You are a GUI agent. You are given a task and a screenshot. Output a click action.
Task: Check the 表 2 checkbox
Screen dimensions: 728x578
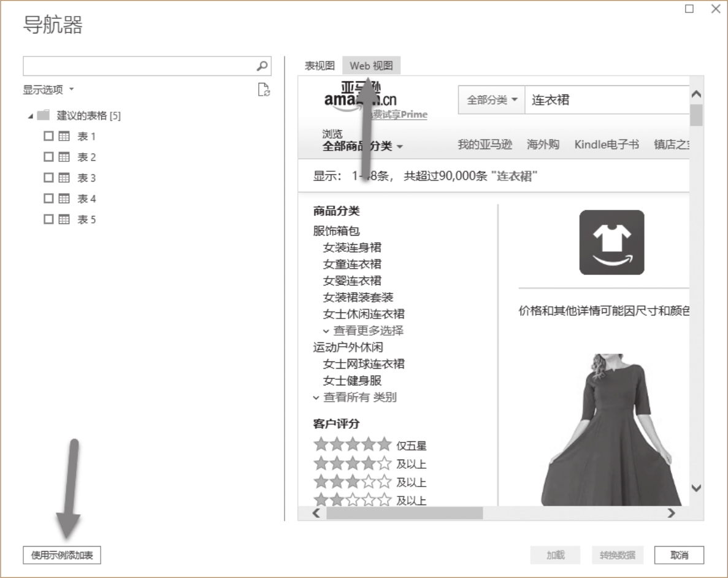[48, 158]
